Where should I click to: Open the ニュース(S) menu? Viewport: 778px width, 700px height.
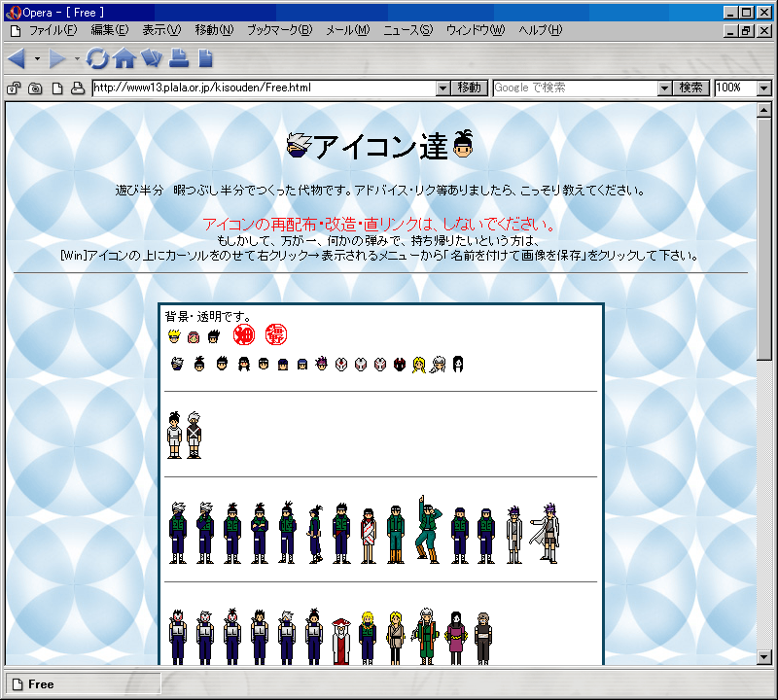click(407, 30)
